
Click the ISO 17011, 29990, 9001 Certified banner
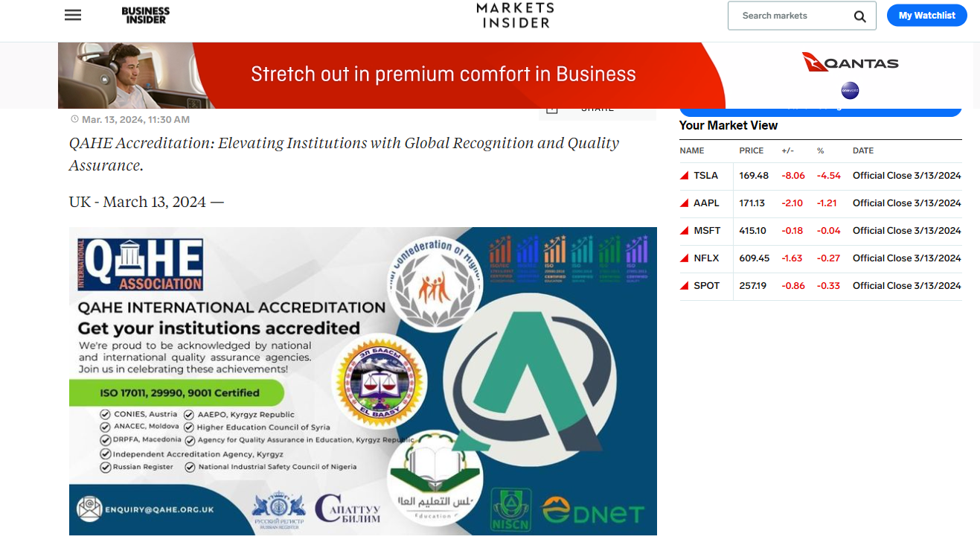[x=177, y=392]
